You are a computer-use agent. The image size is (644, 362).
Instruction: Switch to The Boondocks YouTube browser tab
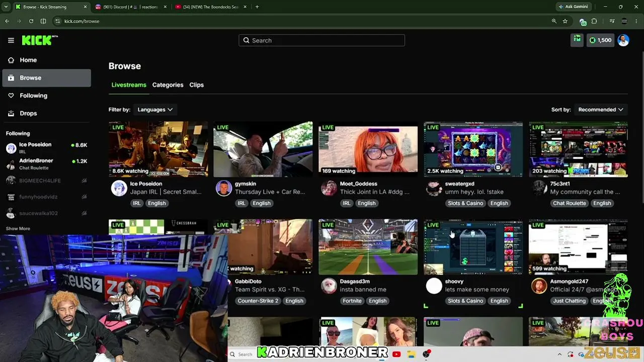pos(210,7)
